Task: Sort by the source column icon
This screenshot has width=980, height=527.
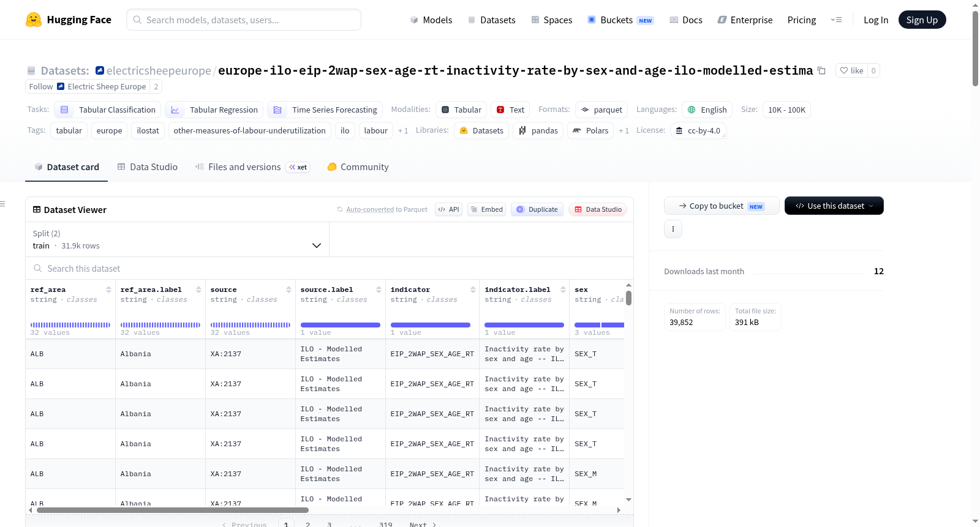Action: 288,290
